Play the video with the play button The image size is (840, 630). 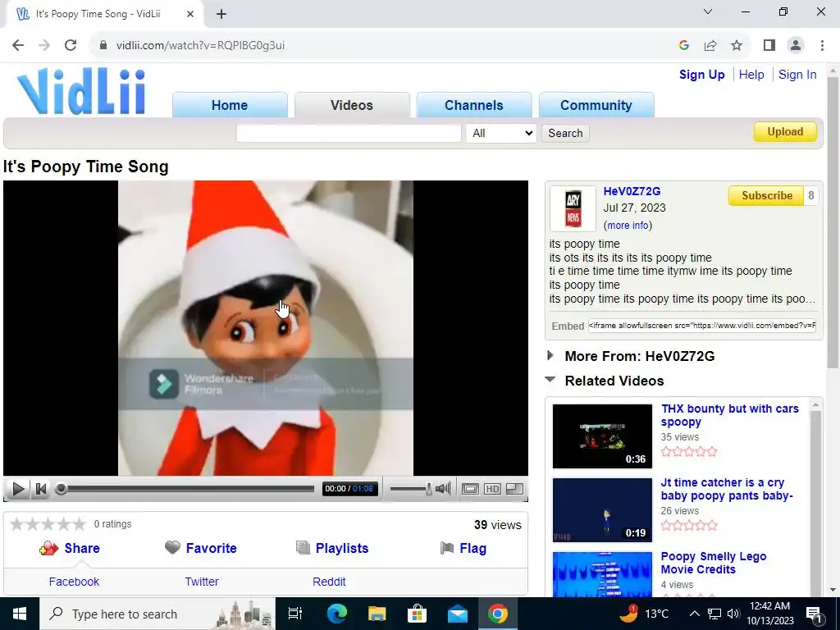[x=18, y=489]
